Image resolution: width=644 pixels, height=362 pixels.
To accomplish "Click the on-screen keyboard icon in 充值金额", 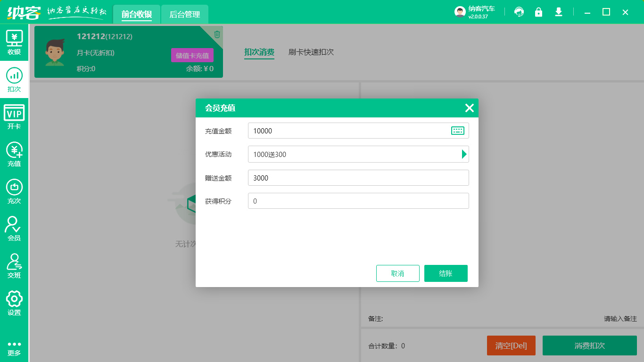I will pyautogui.click(x=457, y=131).
